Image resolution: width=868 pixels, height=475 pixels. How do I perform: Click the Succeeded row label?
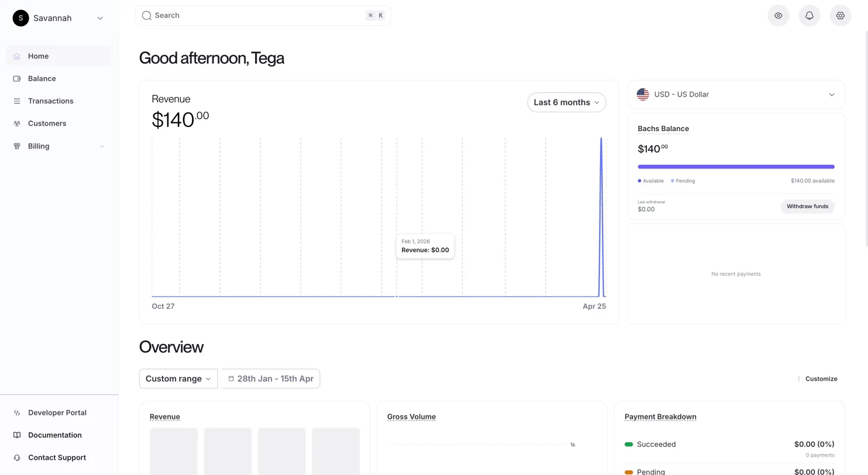pyautogui.click(x=656, y=445)
